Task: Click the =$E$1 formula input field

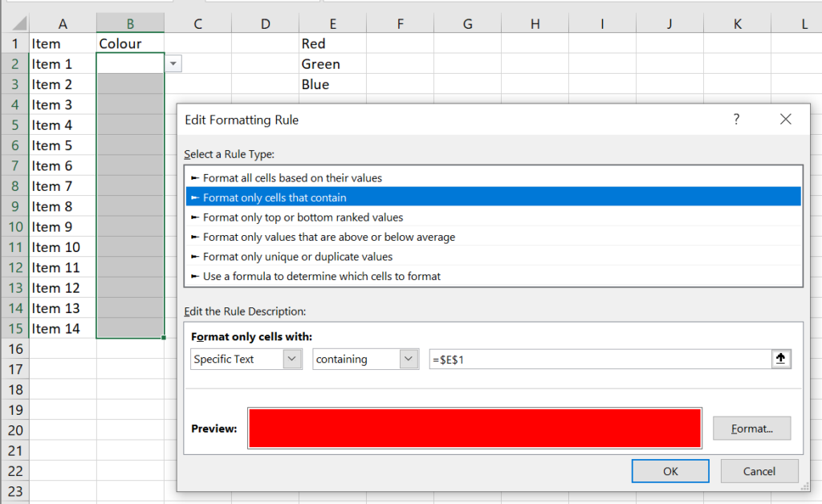Action: [598, 360]
